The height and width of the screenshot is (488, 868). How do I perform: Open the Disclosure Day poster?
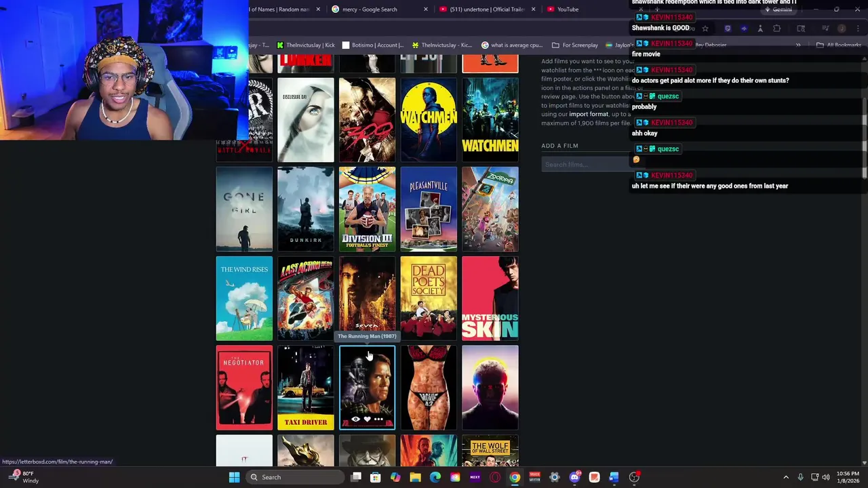click(305, 120)
